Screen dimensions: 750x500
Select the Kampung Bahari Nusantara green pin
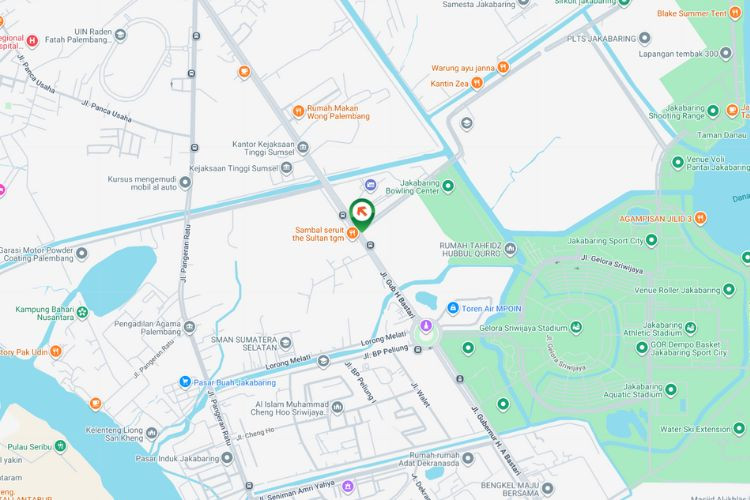pyautogui.click(x=82, y=313)
